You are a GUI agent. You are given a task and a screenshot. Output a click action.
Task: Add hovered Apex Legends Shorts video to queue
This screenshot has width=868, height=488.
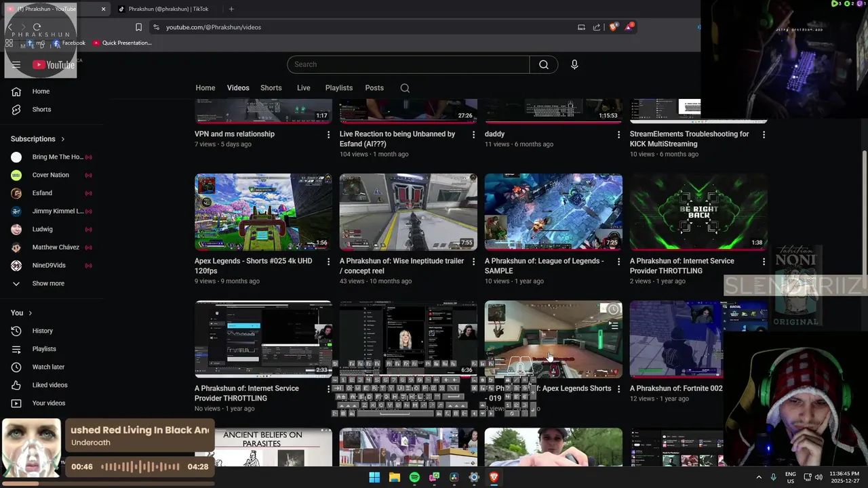pyautogui.click(x=613, y=326)
